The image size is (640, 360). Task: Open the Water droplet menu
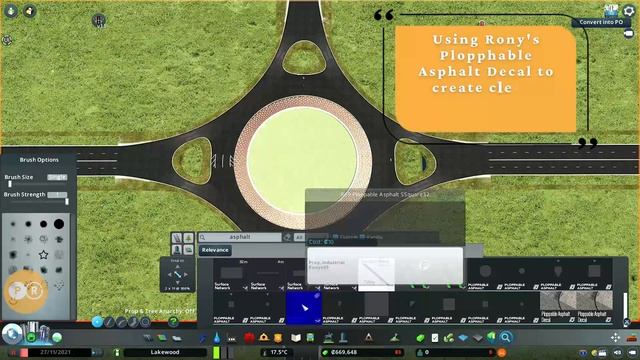pyautogui.click(x=217, y=338)
